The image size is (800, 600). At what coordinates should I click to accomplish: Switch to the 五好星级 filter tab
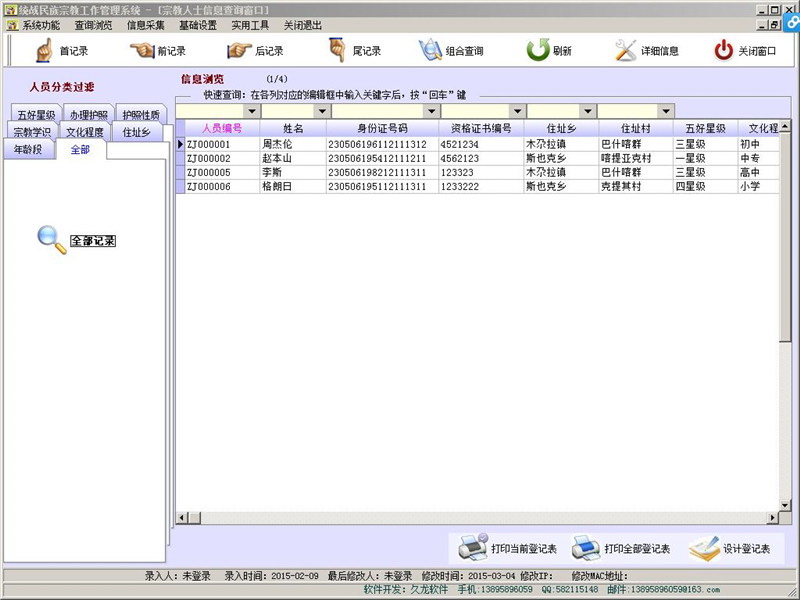pyautogui.click(x=36, y=114)
